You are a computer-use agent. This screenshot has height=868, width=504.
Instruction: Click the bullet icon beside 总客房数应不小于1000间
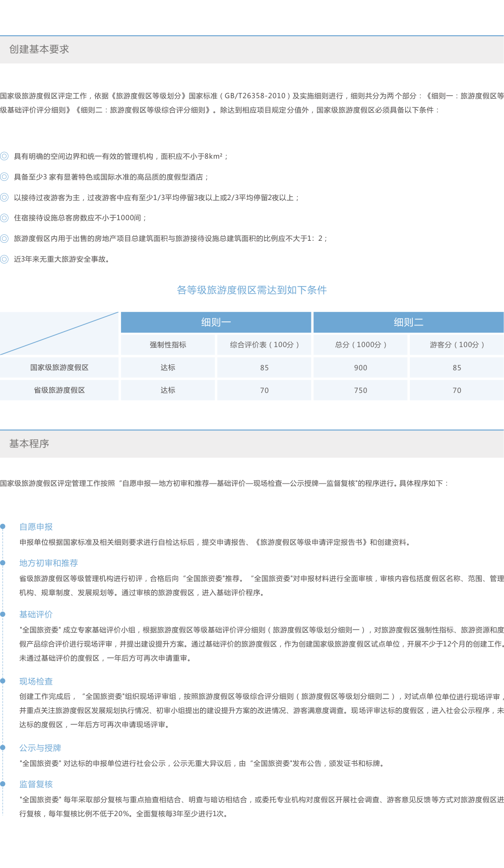(4, 218)
